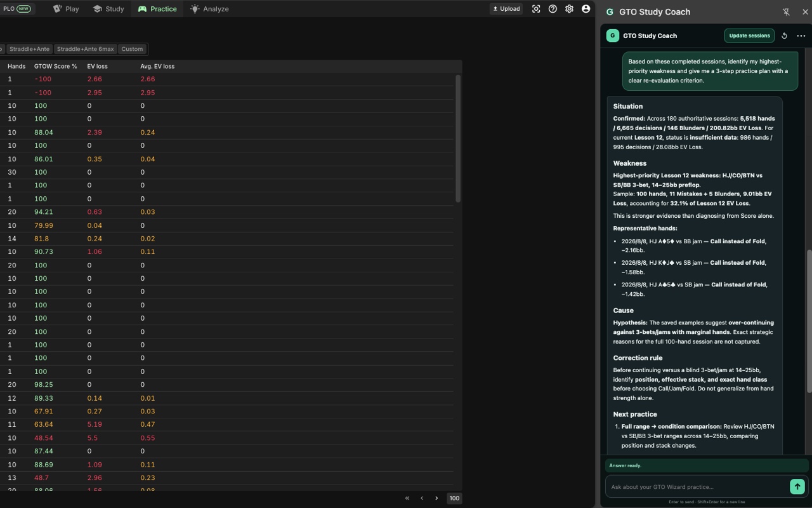Click the 63.64 score cell

coord(43,425)
